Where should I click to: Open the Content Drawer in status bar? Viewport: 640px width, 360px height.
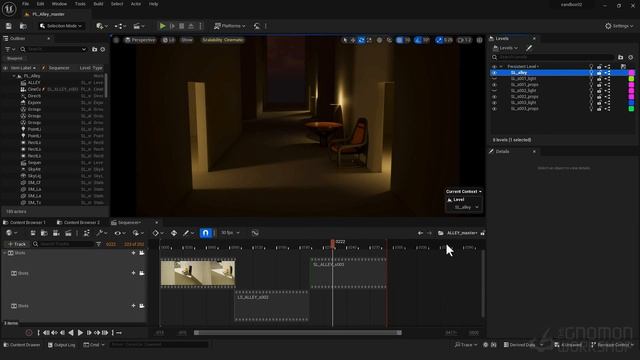click(x=22, y=345)
